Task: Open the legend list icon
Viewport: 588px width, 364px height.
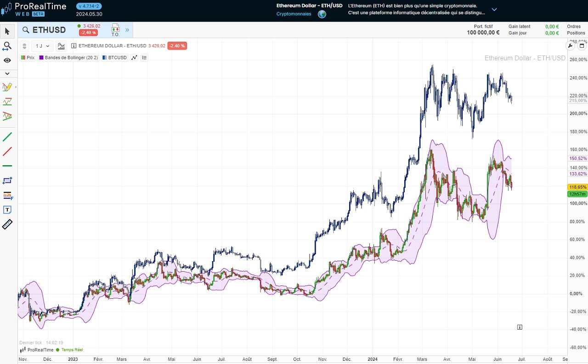Action: click(x=144, y=58)
